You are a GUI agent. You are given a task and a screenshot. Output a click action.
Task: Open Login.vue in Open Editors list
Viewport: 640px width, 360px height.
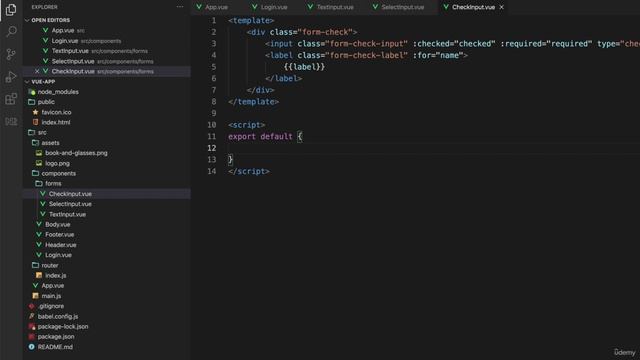(64, 41)
